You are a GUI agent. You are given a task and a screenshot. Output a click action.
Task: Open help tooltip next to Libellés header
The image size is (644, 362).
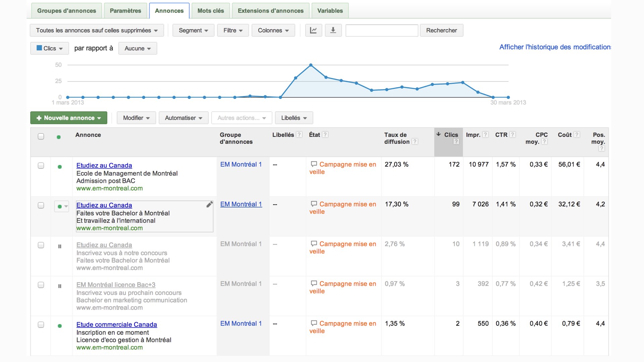click(x=299, y=135)
